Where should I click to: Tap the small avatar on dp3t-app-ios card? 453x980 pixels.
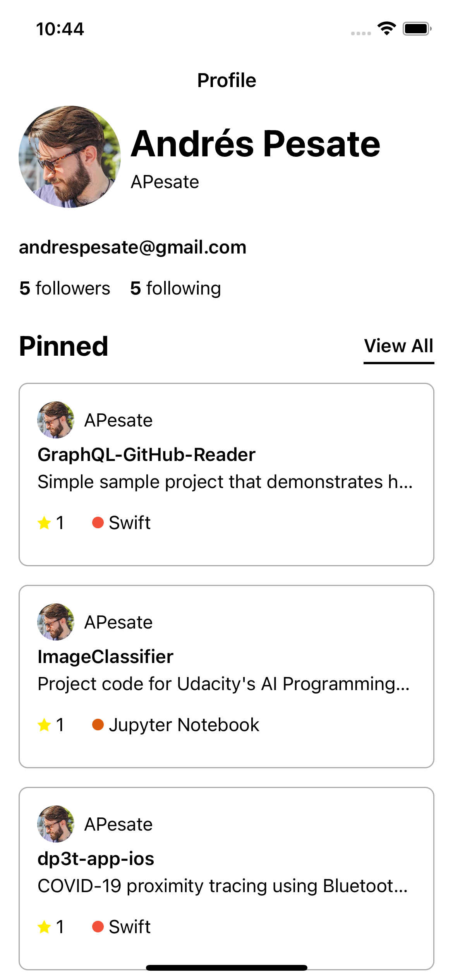tap(56, 824)
